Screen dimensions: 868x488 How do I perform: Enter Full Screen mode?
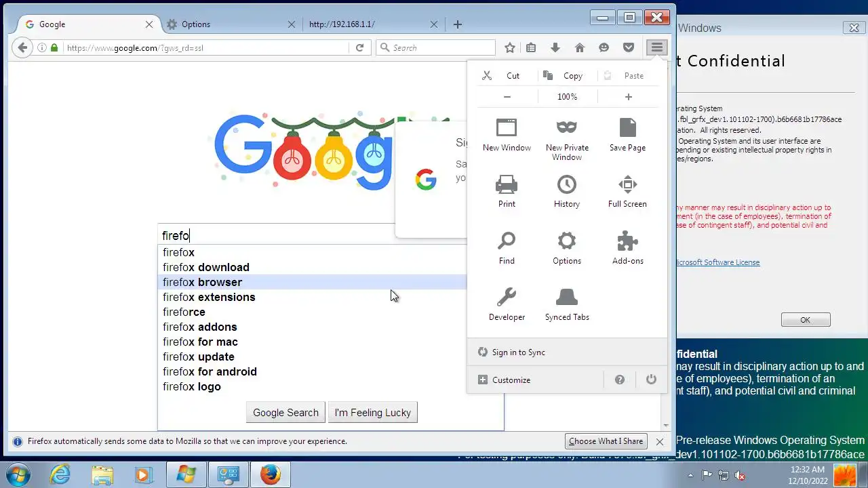pos(627,191)
